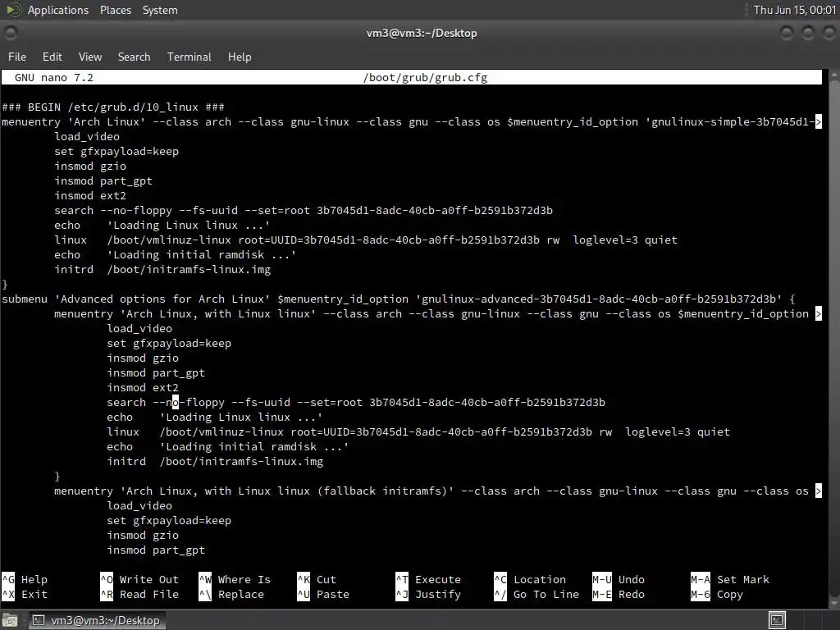Screen dimensions: 840x630
Task: Click the ^T Execute shortcut
Action: click(428, 580)
